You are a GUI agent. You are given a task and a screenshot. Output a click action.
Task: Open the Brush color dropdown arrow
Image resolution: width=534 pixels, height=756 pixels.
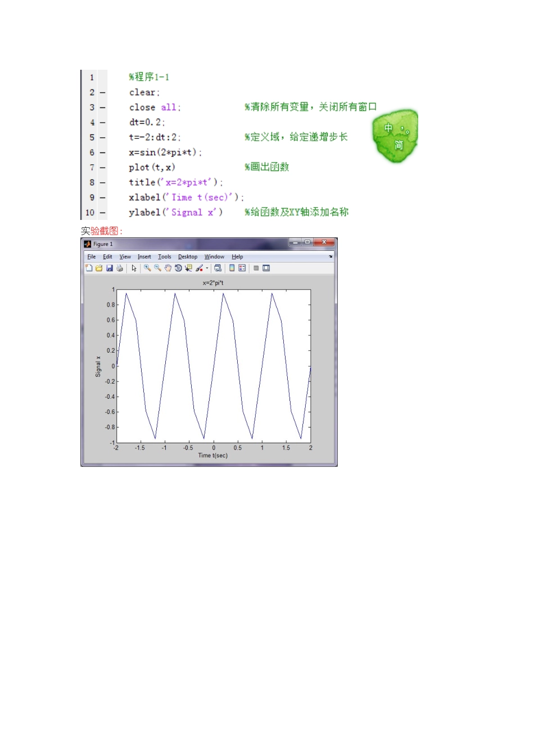(x=207, y=268)
